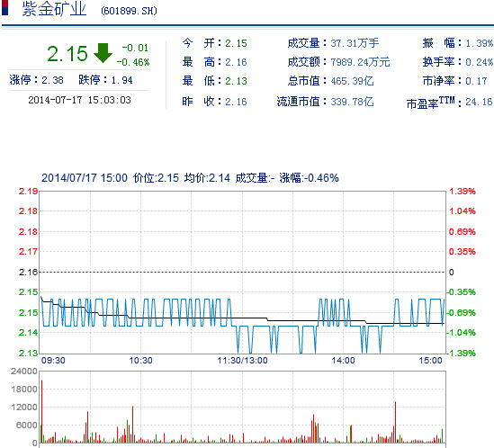Click the 15:00 time axis label
The height and width of the screenshot is (448, 494).
click(430, 361)
